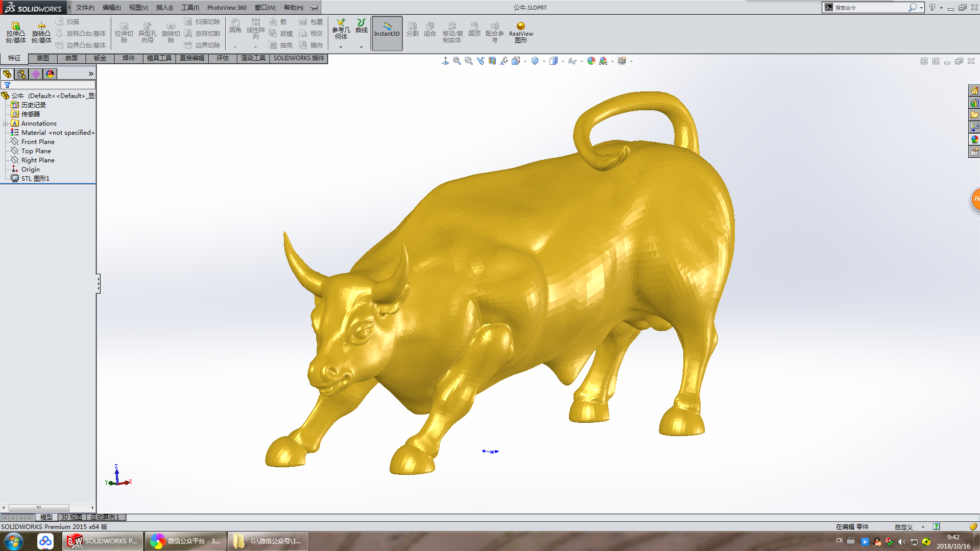Expand the FeatureManager panel tabs chevron
The height and width of the screenshot is (551, 980).
(91, 74)
